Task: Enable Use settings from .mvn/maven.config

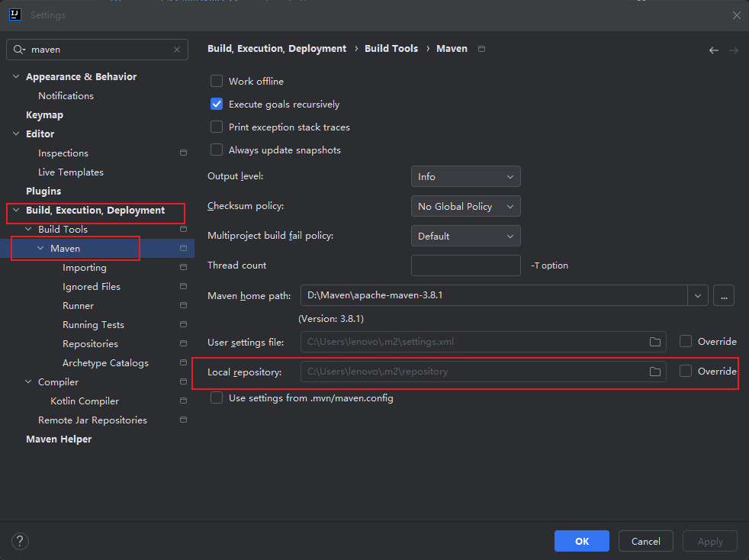Action: [217, 398]
